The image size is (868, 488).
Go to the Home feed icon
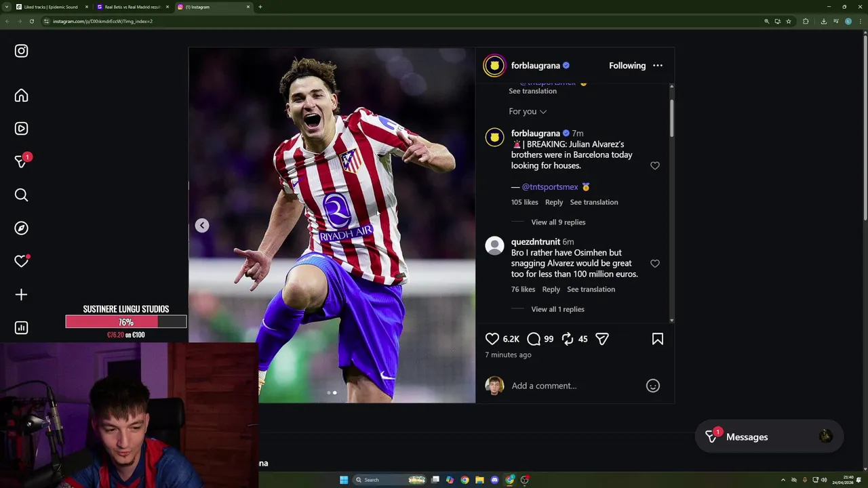tap(21, 96)
